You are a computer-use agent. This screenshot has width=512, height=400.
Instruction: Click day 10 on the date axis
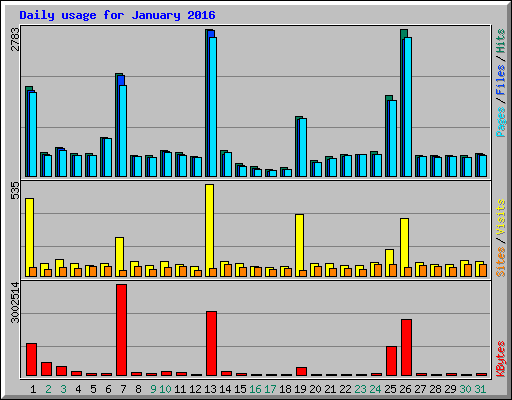tap(165, 389)
